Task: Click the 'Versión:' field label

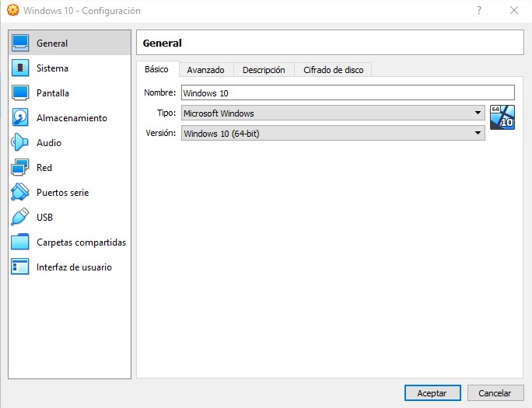Action: click(161, 133)
